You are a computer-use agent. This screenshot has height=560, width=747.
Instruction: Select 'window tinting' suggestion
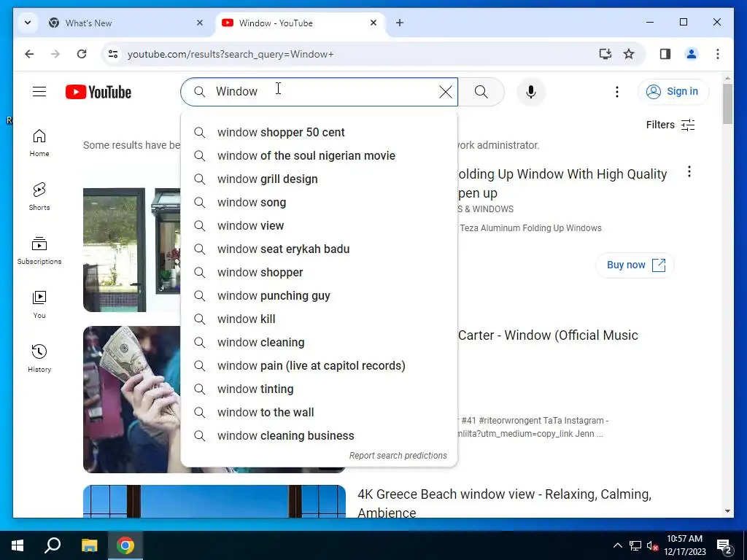tap(320, 389)
